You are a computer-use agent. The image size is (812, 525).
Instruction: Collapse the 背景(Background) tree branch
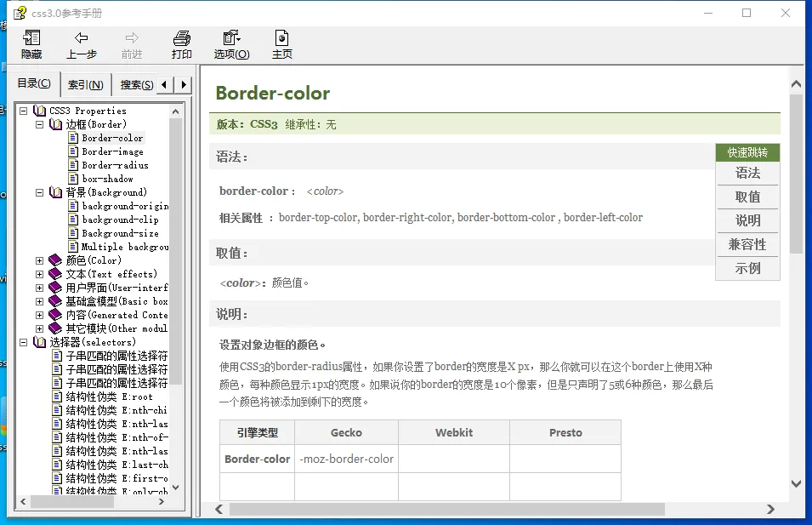39,192
